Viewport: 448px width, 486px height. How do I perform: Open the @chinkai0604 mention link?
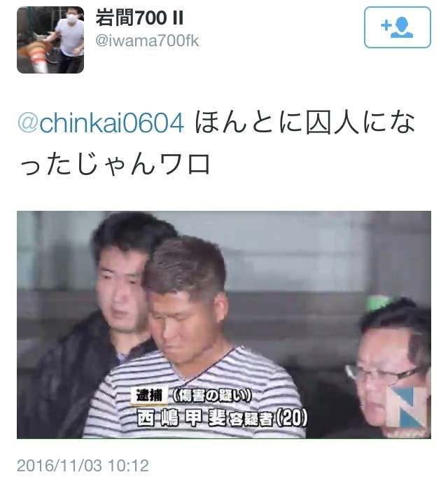pos(101,123)
